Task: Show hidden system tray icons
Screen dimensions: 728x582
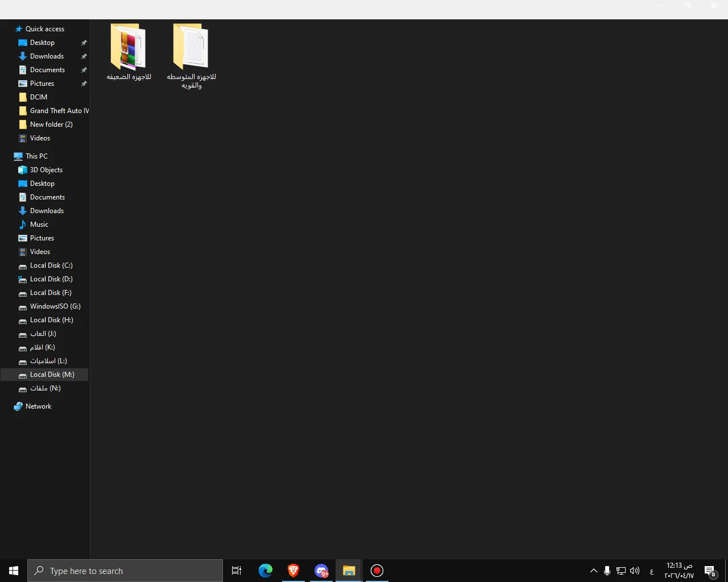Action: pyautogui.click(x=593, y=571)
